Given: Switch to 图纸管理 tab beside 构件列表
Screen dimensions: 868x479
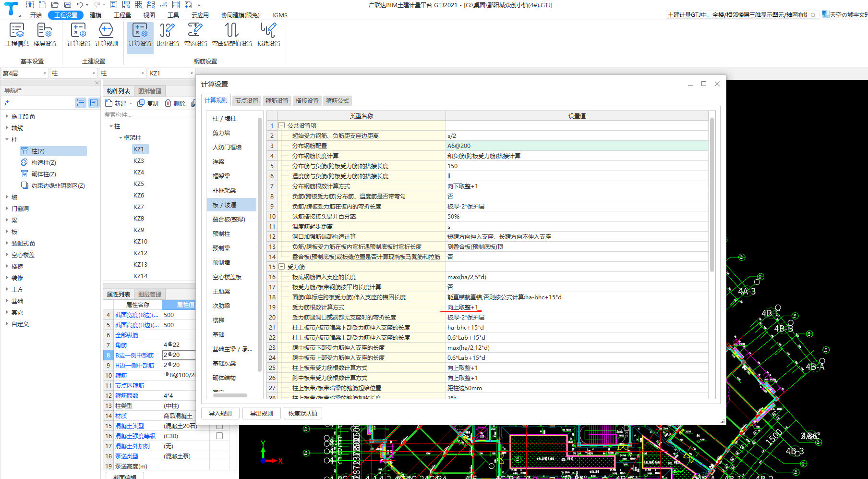Looking at the screenshot, I should click(150, 91).
